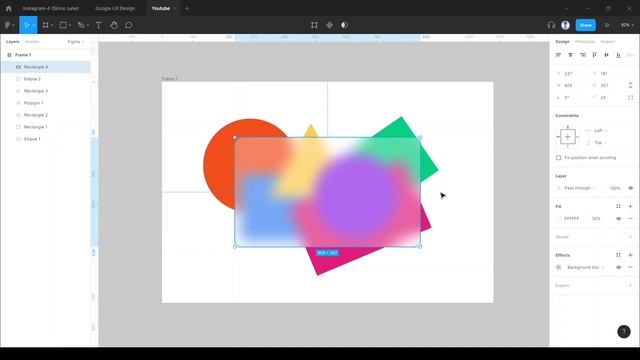Select the Rectangle shape tool
Image resolution: width=640 pixels, height=360 pixels.
[x=63, y=25]
